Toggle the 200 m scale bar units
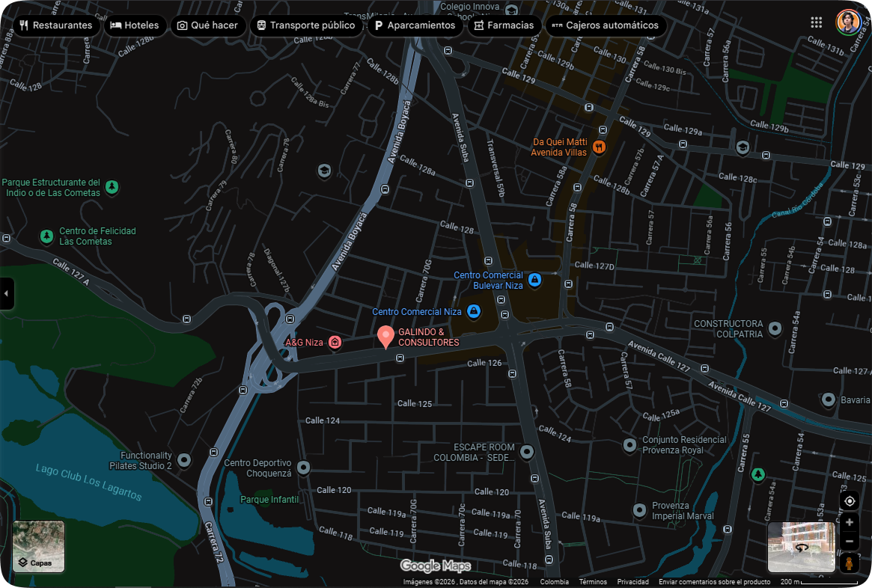This screenshot has height=588, width=872. [x=819, y=582]
